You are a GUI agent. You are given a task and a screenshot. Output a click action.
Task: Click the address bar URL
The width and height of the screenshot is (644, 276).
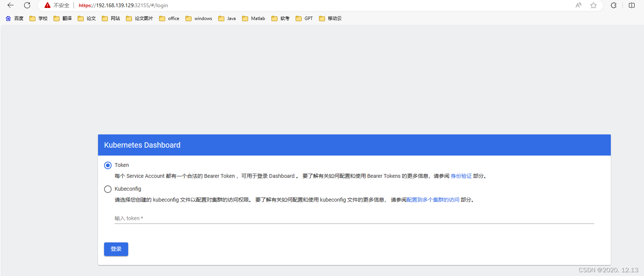point(123,5)
